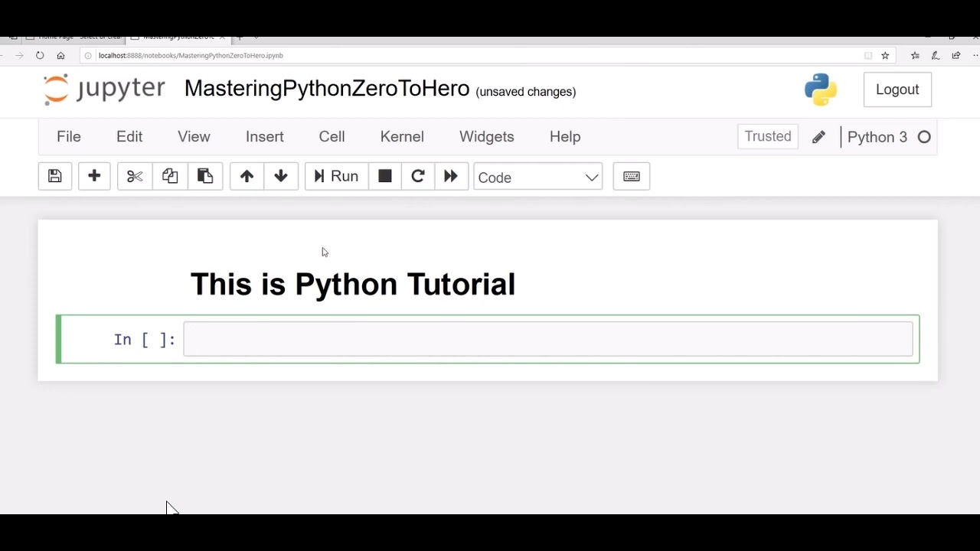Click the browser forward arrow
This screenshot has width=980, height=551.
19,55
